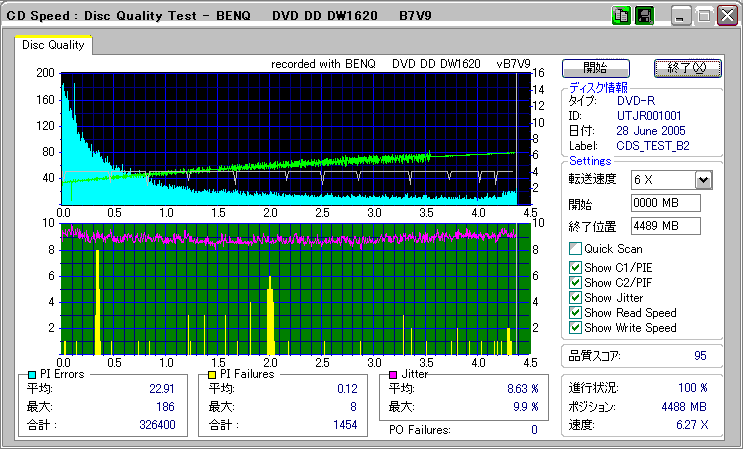The width and height of the screenshot is (743, 449).
Task: Click the cyan PI Errors color swatch
Action: 32,375
